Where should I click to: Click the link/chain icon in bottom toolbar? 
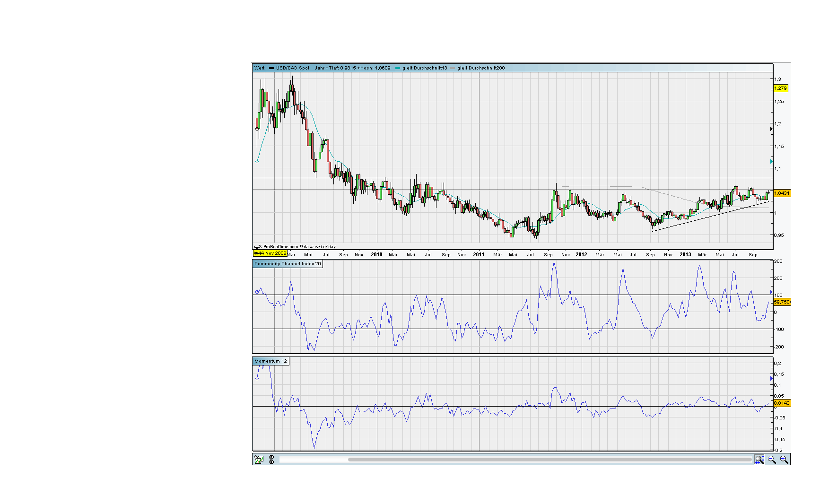(271, 460)
